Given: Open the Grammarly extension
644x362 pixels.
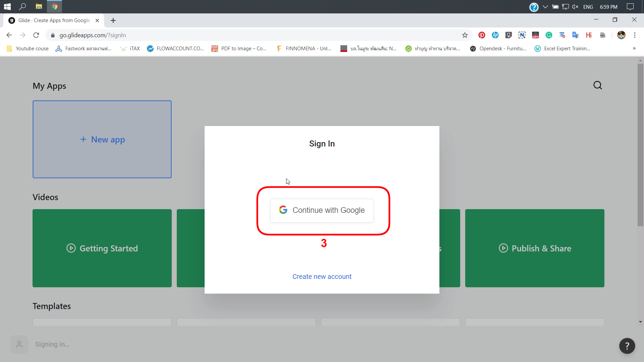Looking at the screenshot, I should pyautogui.click(x=549, y=35).
